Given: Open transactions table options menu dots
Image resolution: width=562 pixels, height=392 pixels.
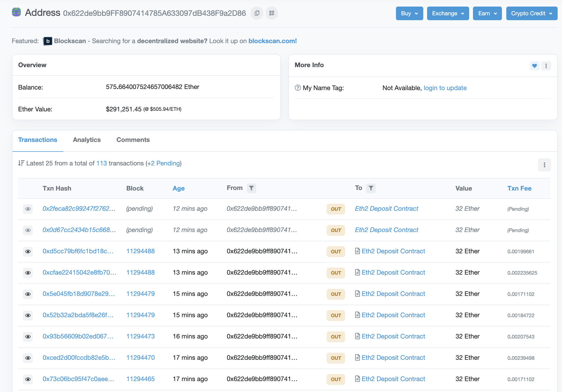Looking at the screenshot, I should pos(544,165).
